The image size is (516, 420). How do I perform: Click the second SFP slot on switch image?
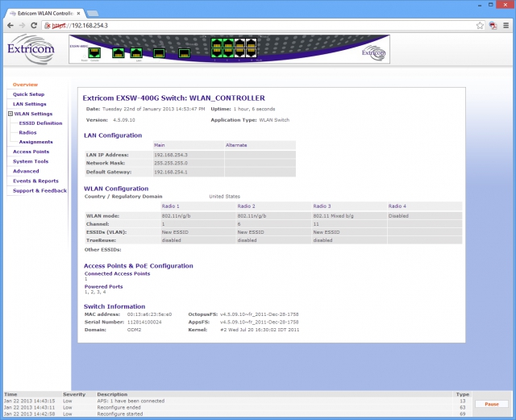pos(184,53)
